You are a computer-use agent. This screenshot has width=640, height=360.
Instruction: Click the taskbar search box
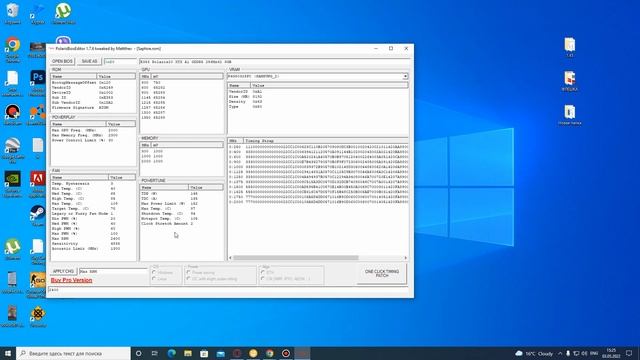pyautogui.click(x=73, y=353)
